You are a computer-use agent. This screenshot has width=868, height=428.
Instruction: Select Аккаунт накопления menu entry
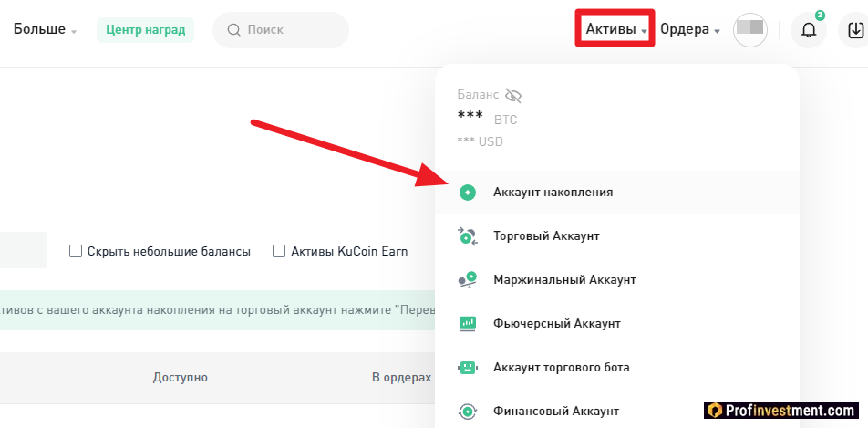click(617, 193)
